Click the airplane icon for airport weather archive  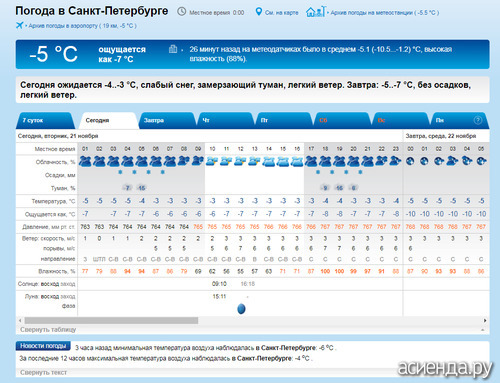[19, 25]
